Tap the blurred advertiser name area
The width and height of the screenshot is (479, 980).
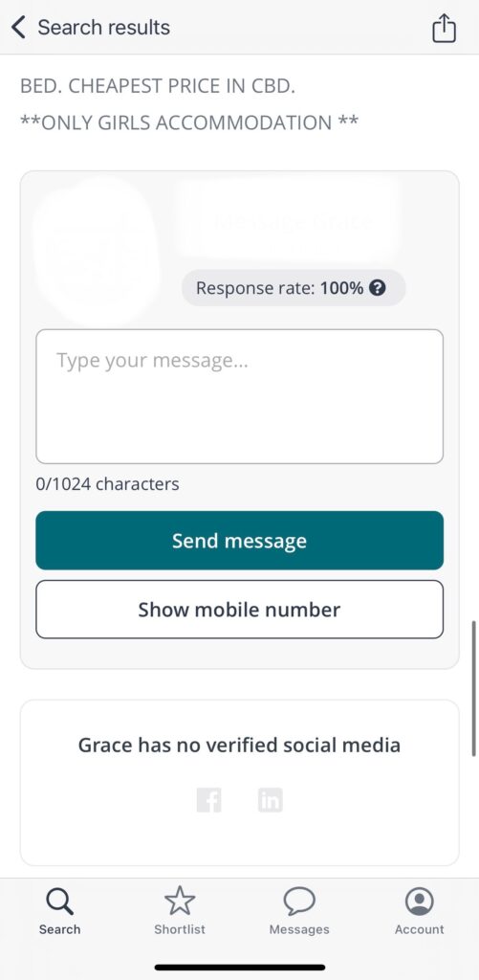[286, 219]
